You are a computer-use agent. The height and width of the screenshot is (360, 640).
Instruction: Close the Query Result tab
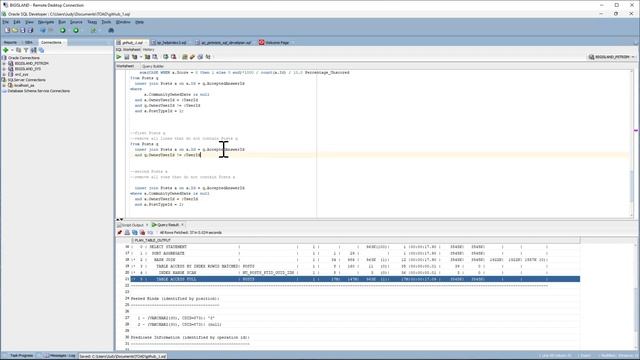tap(182, 225)
